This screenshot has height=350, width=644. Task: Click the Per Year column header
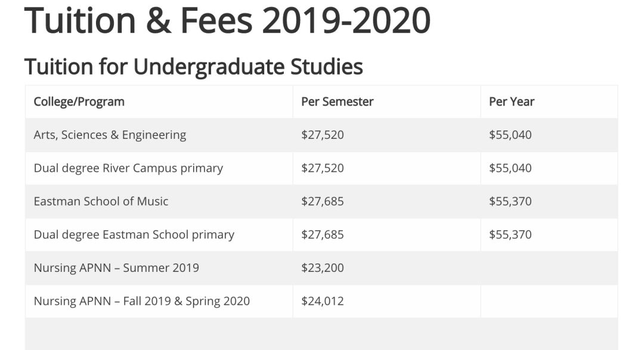coord(511,101)
